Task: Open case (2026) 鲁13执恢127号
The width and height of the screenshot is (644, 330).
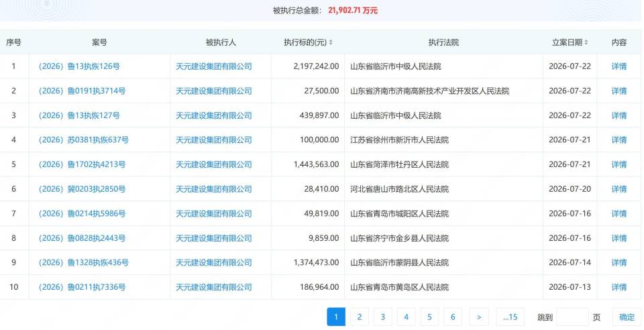Action: [x=79, y=115]
